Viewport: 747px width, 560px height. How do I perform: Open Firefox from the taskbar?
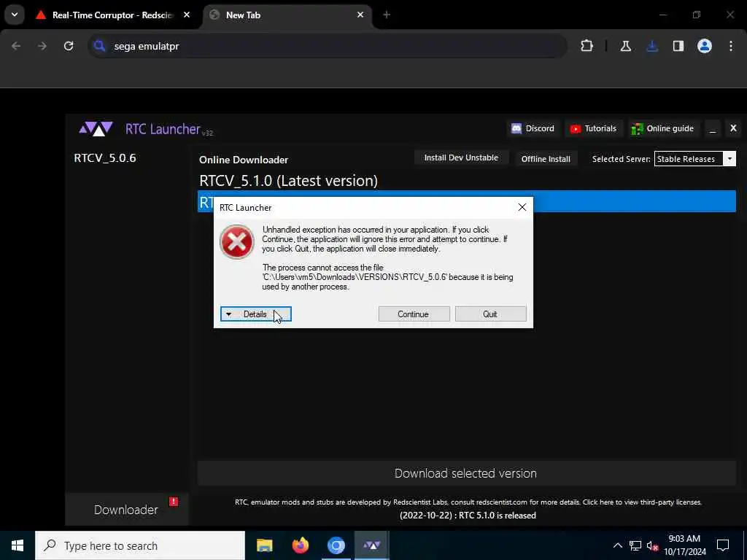tap(300, 545)
